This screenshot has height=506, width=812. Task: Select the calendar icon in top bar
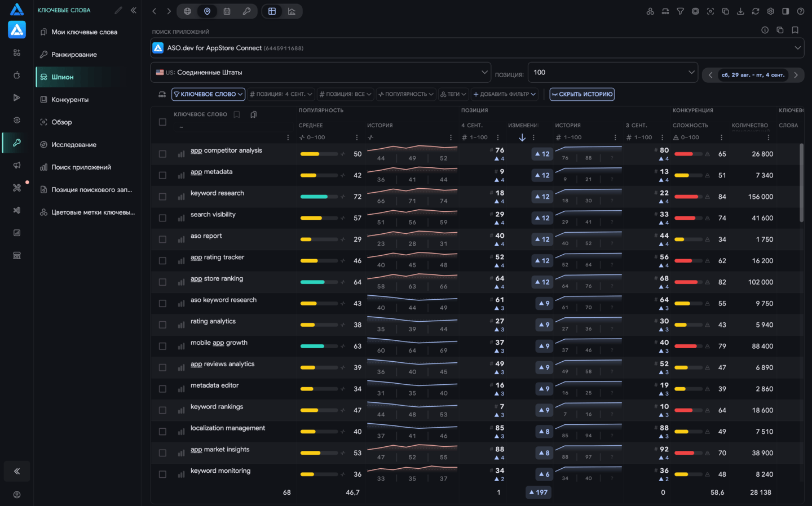227,11
